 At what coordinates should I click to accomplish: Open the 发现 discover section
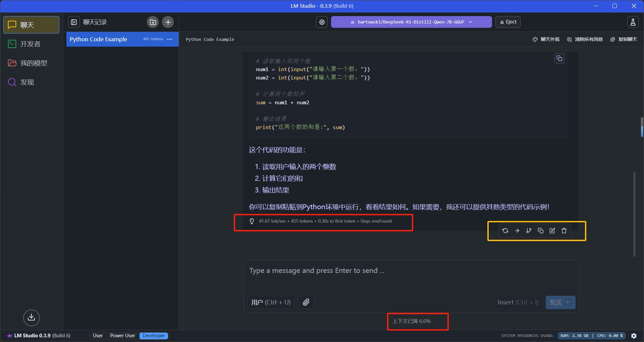[31, 82]
